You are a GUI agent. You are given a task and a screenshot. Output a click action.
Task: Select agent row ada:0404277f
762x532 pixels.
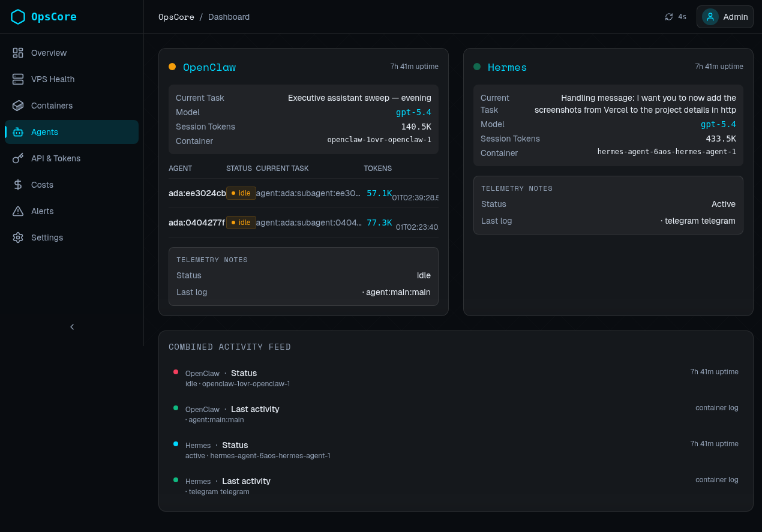(x=303, y=223)
